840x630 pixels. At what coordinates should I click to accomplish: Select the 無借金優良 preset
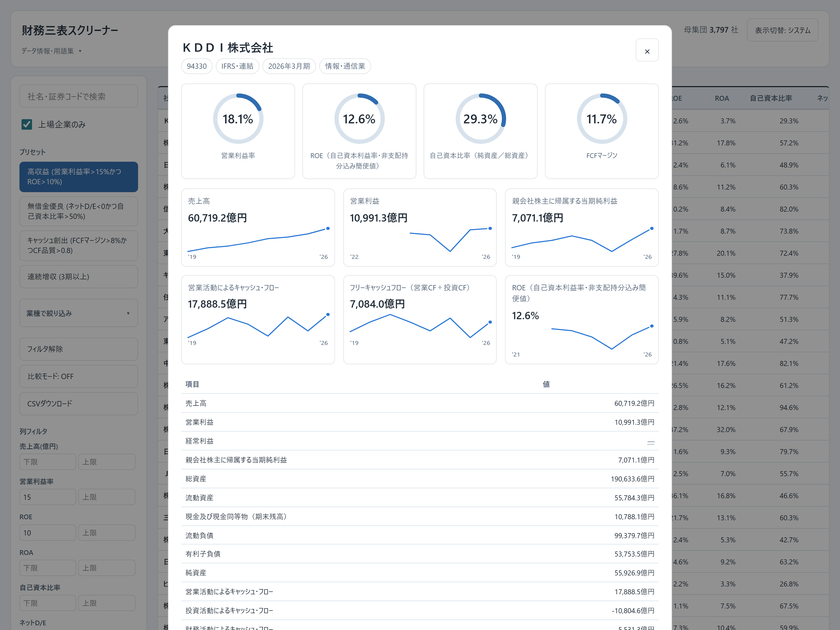click(78, 211)
